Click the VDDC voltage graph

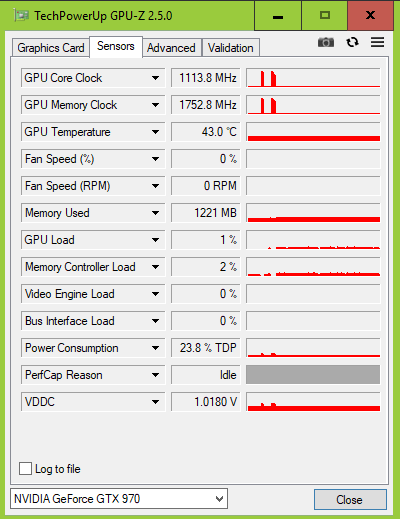pos(313,402)
